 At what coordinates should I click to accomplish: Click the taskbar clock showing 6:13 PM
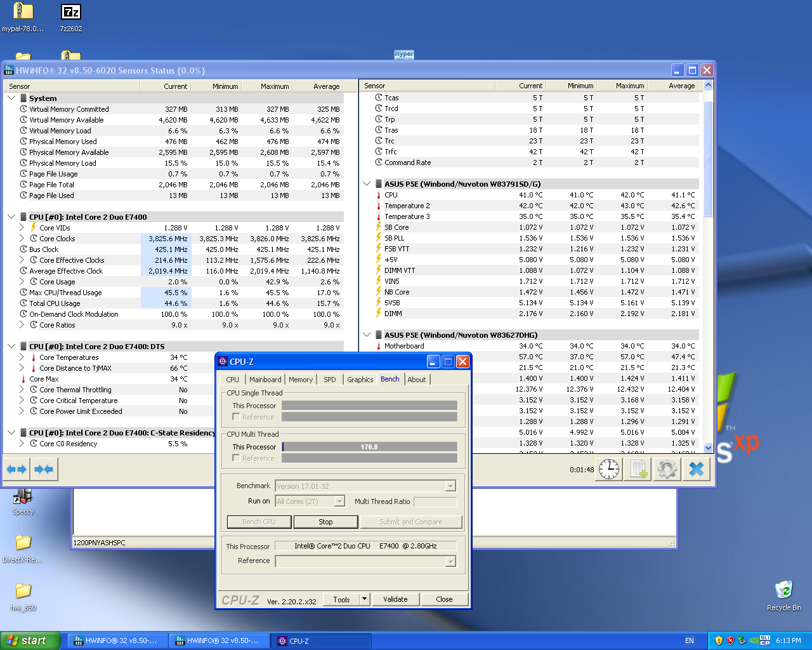pyautogui.click(x=789, y=641)
